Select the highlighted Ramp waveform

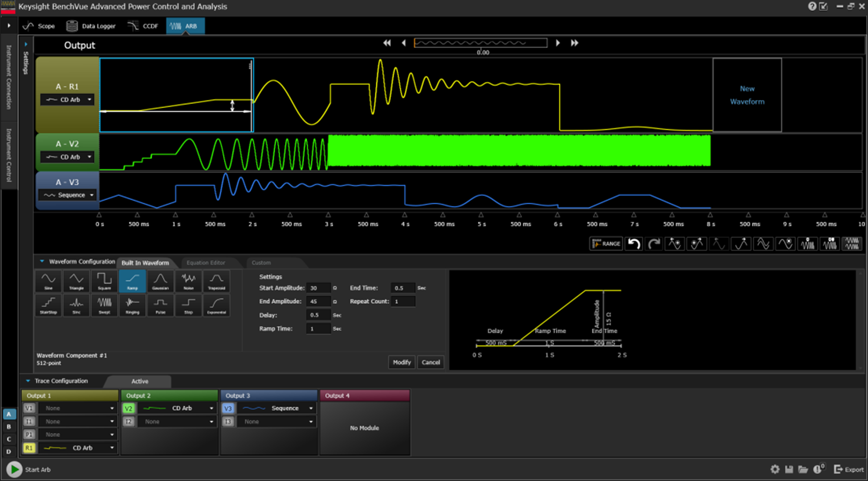coord(132,281)
